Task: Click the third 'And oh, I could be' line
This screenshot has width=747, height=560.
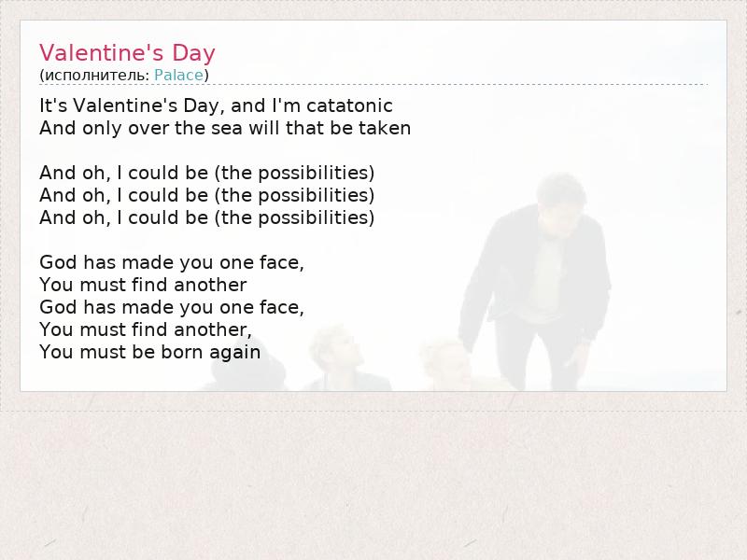Action: click(x=206, y=217)
